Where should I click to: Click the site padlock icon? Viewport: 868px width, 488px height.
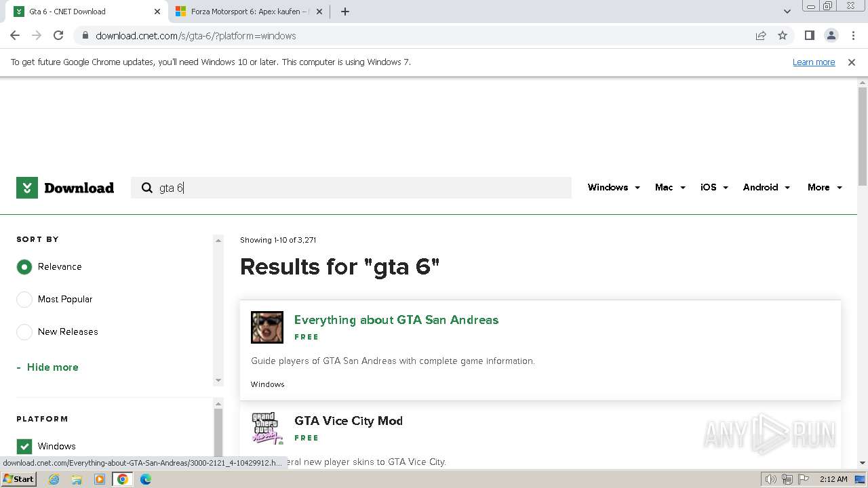(85, 36)
